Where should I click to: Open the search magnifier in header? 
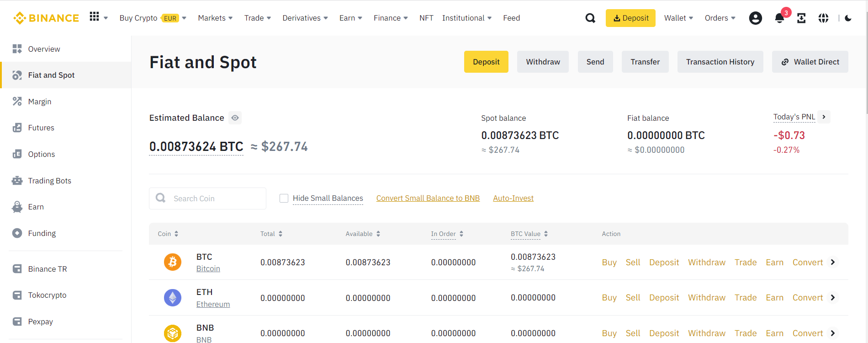point(590,18)
